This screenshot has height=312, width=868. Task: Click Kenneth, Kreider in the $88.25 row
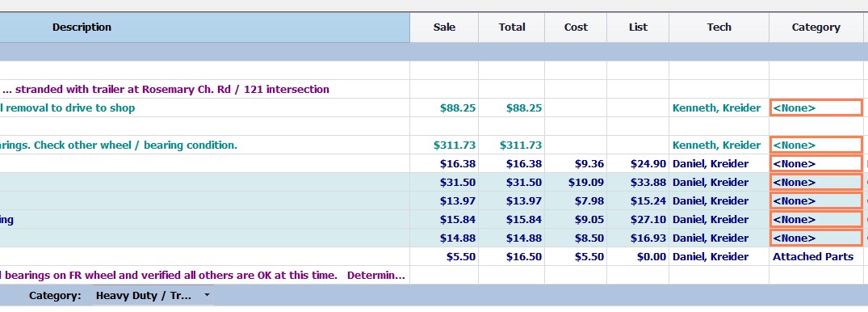tap(719, 108)
